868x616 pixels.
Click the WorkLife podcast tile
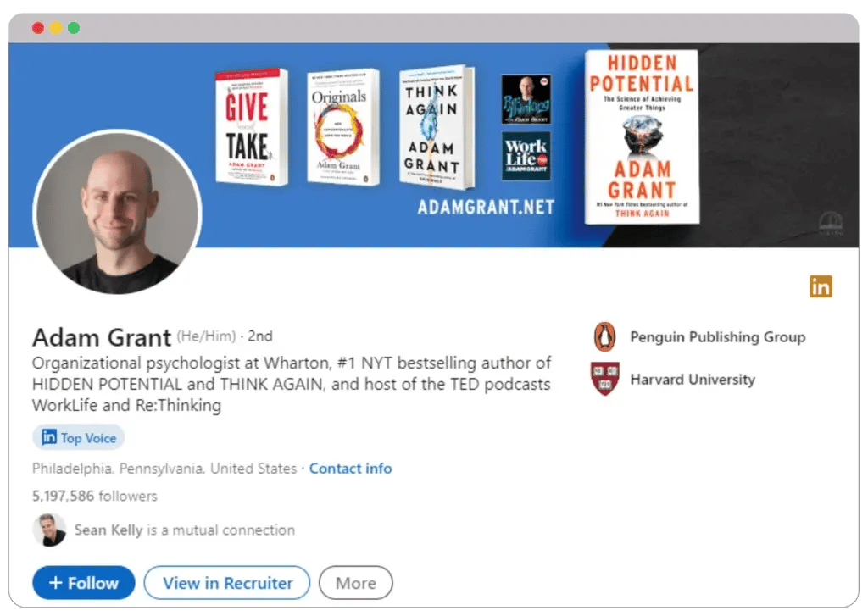(526, 156)
